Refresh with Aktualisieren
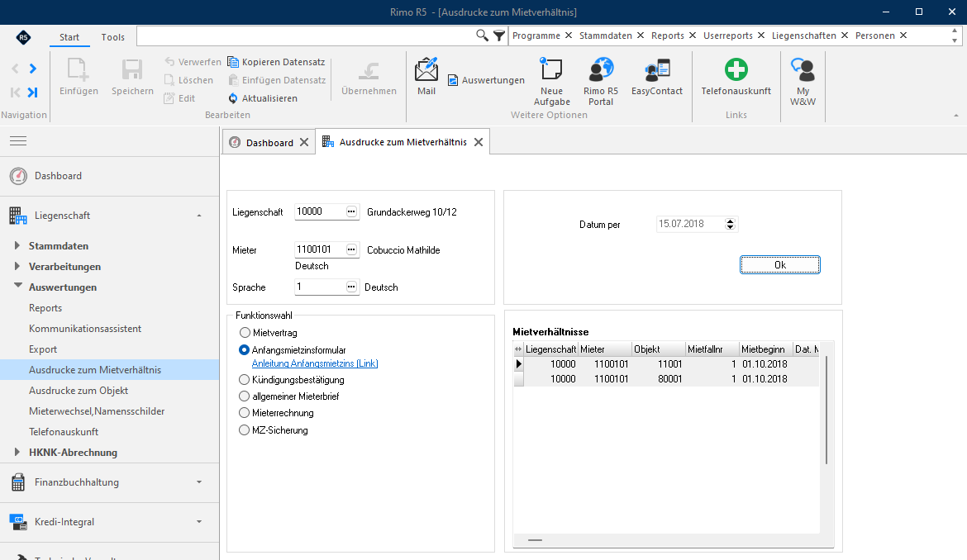Screen dimensions: 967x560 point(263,98)
